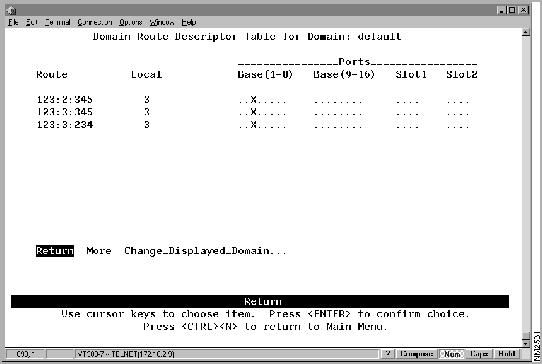Open the Window menu
Screen dimensions: 542x364
[162, 22]
